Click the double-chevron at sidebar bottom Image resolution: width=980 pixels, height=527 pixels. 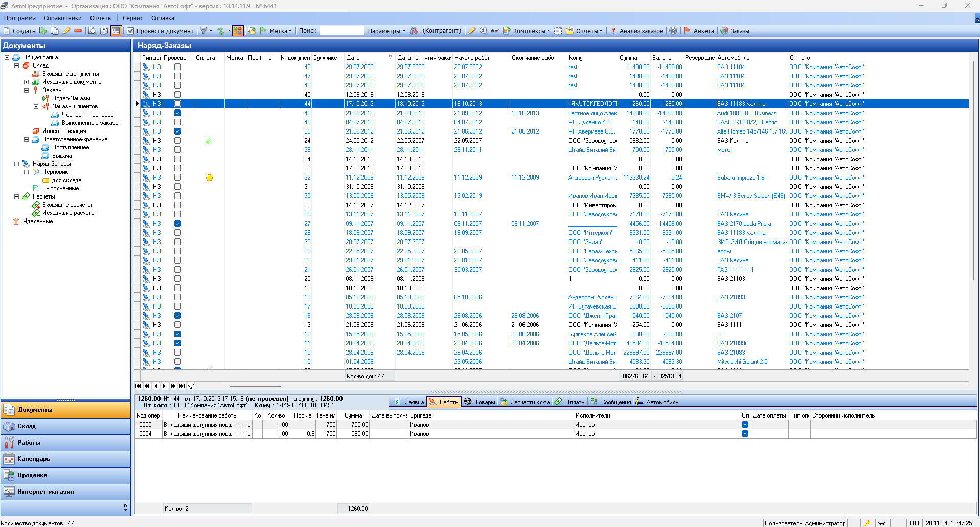click(x=125, y=507)
